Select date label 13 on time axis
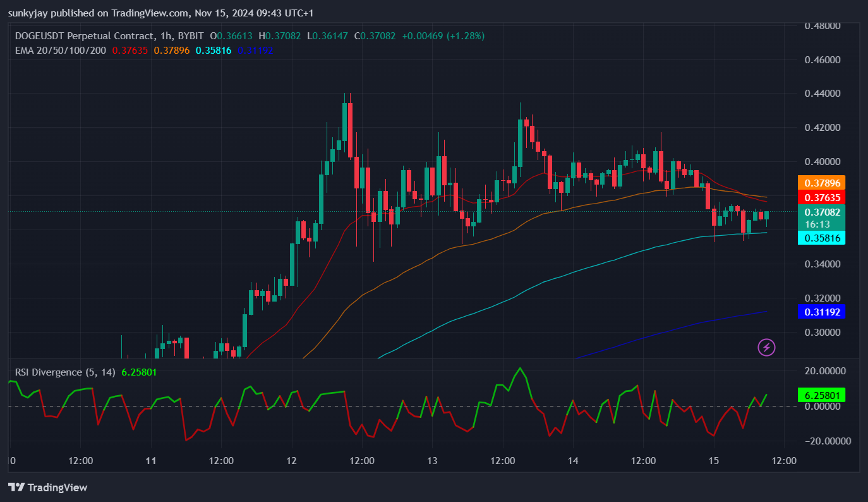 [x=432, y=461]
